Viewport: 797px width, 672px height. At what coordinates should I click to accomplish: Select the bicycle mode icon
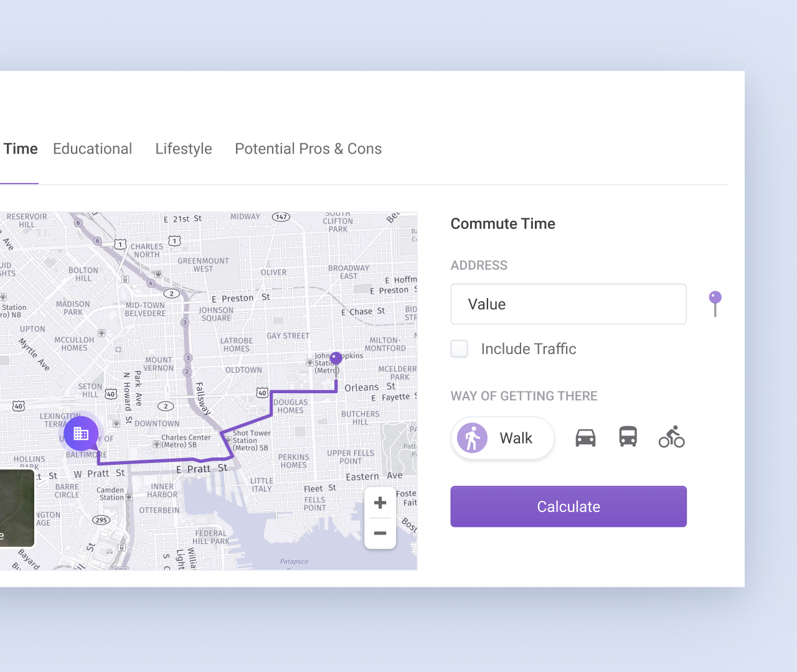tap(671, 437)
